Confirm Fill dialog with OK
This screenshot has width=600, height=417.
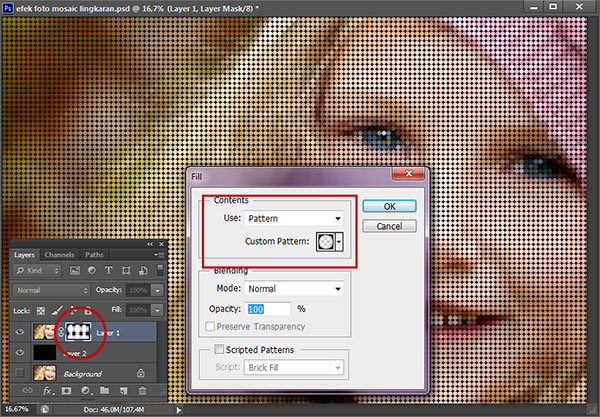pyautogui.click(x=390, y=206)
